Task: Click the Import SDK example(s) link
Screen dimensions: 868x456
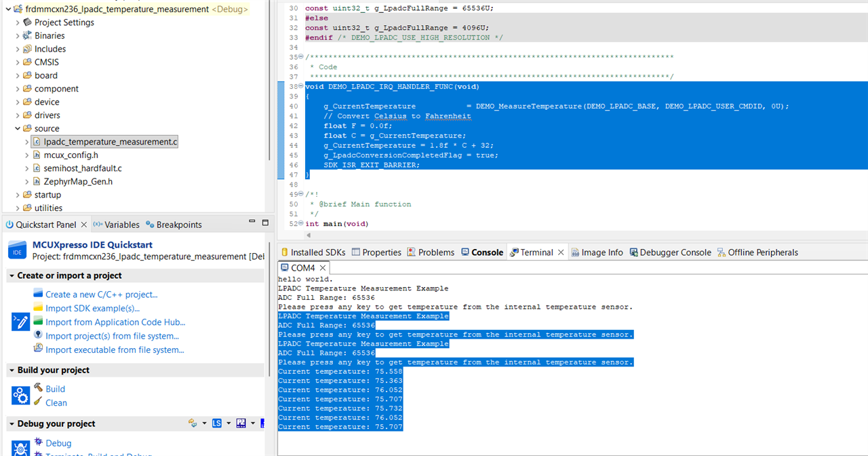Action: click(92, 308)
